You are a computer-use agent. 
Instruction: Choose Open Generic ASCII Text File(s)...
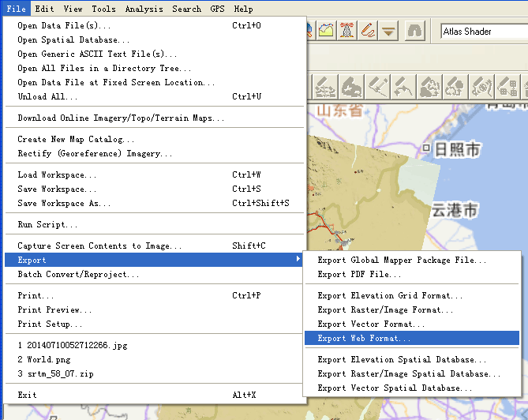coord(155,54)
